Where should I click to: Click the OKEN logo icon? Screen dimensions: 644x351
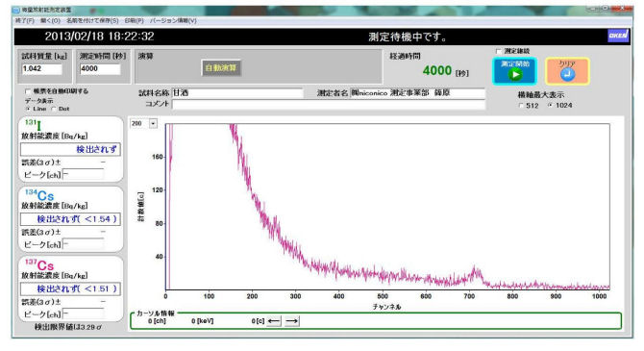(618, 36)
